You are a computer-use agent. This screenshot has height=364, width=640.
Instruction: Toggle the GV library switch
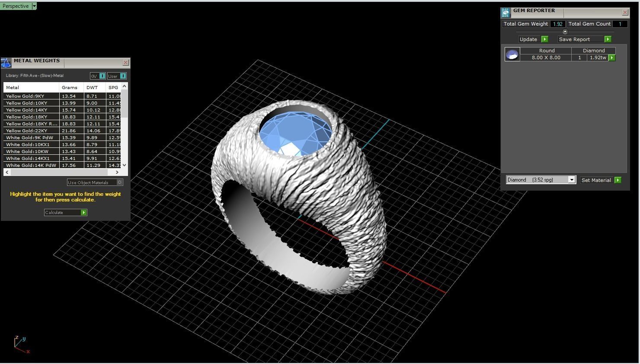click(x=102, y=76)
